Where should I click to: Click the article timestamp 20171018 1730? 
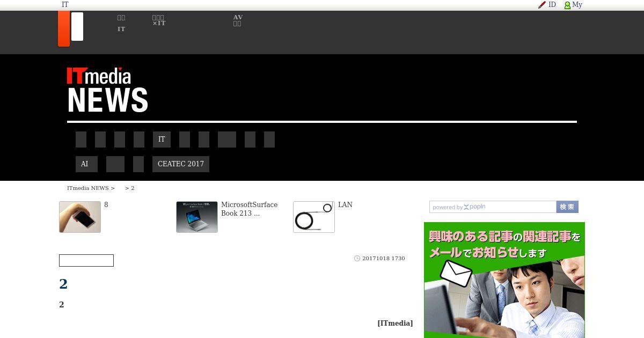384,259
